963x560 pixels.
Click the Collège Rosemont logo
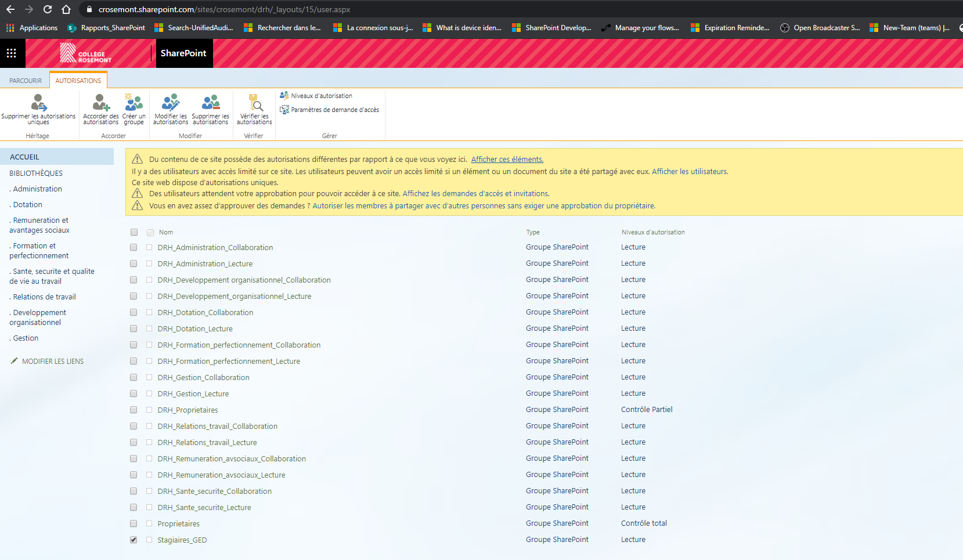coord(86,53)
